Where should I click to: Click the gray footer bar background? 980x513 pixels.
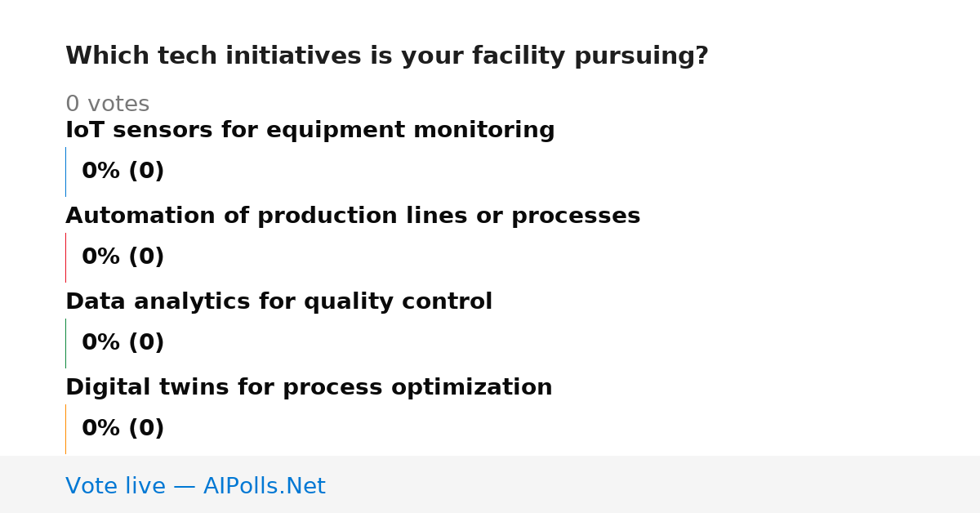point(653,484)
